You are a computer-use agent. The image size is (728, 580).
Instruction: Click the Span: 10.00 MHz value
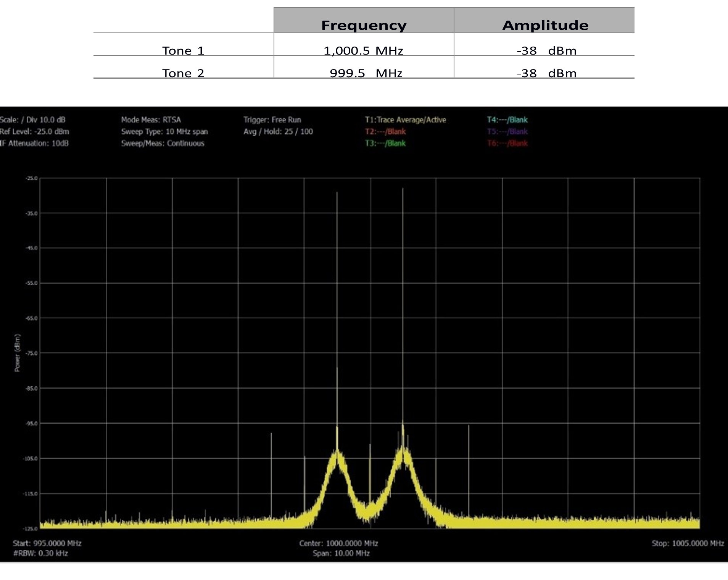click(x=341, y=553)
